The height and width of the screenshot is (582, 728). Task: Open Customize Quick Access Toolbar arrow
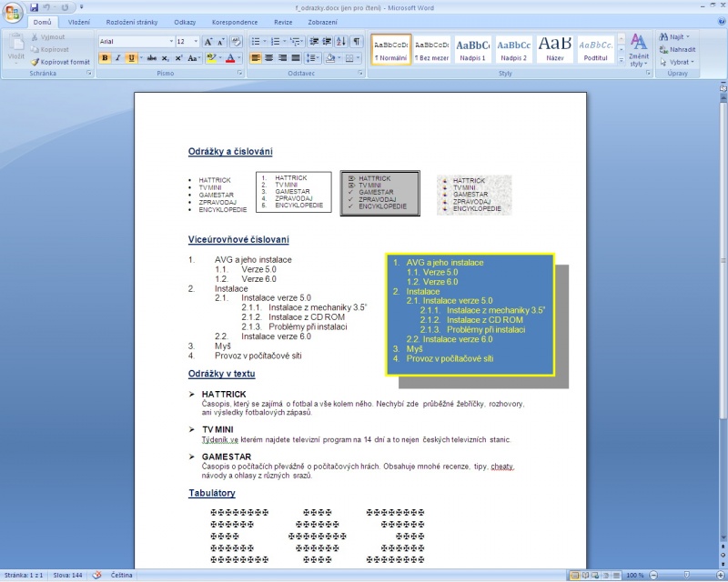tap(82, 7)
